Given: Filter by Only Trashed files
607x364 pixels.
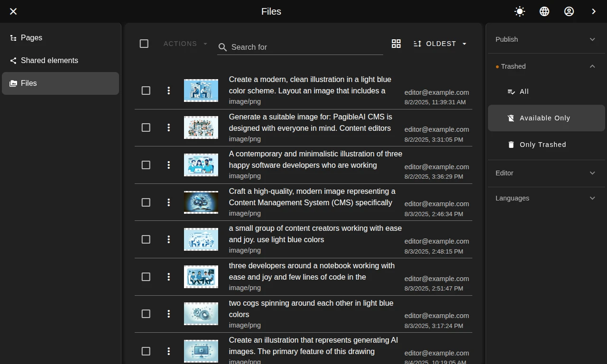Looking at the screenshot, I should 543,145.
